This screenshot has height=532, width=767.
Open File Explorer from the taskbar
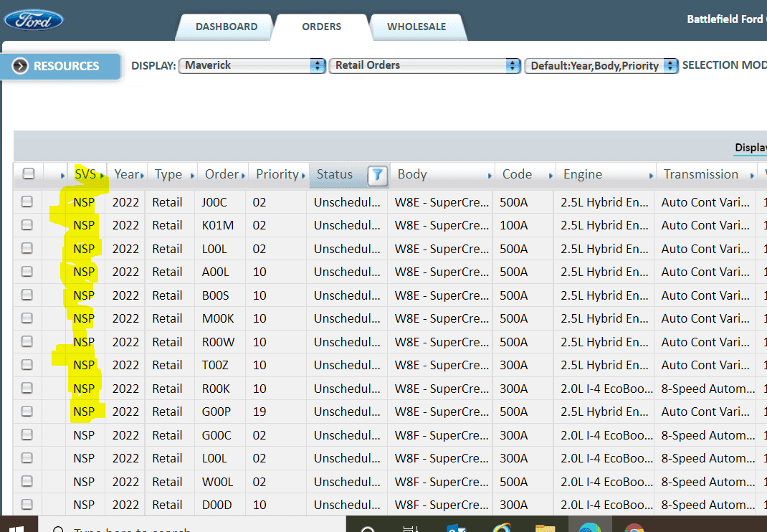[x=545, y=528]
